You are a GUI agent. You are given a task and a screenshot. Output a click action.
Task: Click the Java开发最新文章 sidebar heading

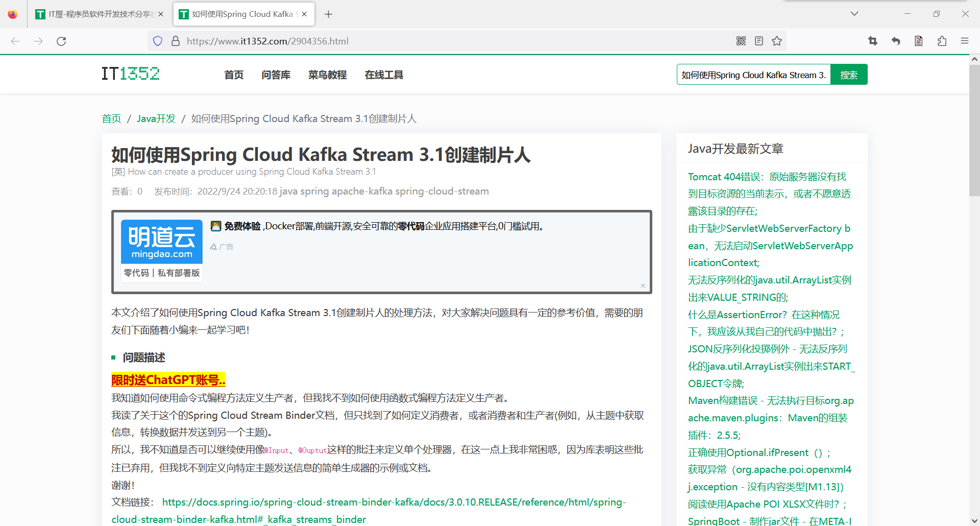736,149
